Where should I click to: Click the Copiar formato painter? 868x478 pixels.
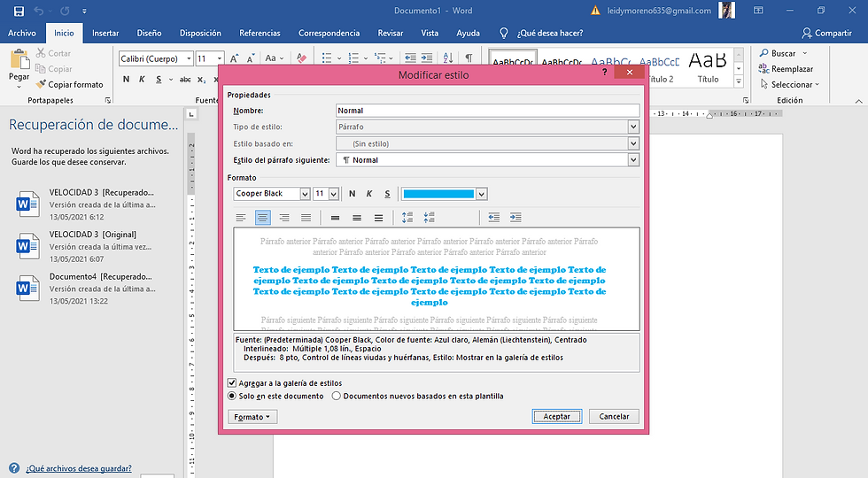point(70,85)
